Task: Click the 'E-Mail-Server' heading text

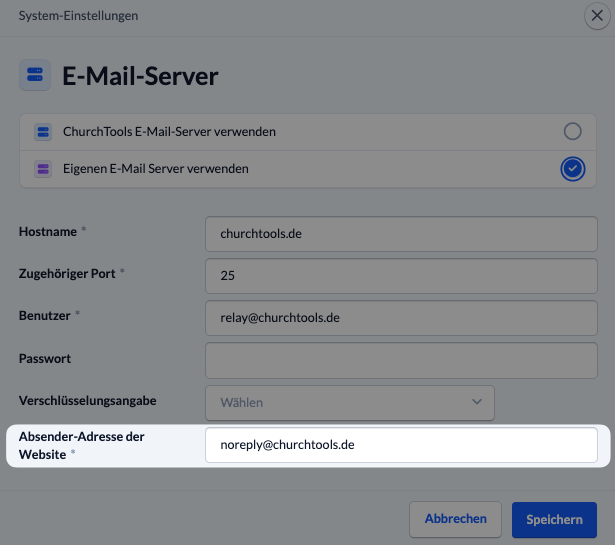Action: pyautogui.click(x=140, y=76)
